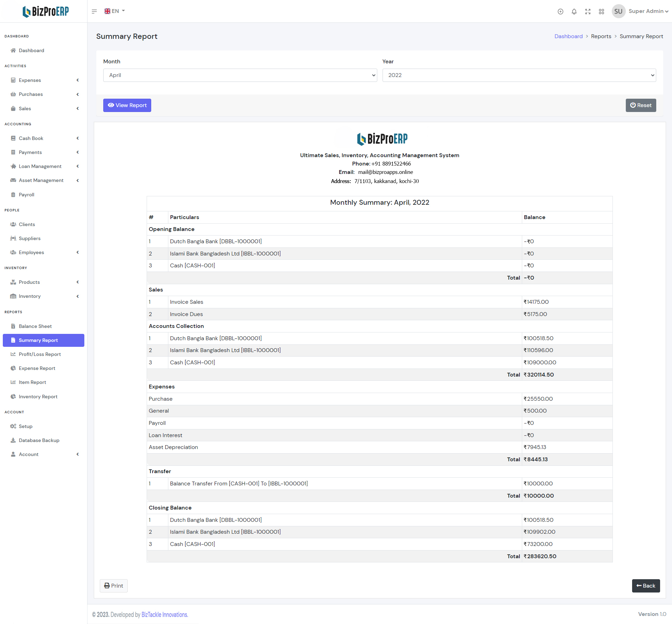Open Dashboard from the sidebar home icon
672x624 pixels.
click(31, 50)
